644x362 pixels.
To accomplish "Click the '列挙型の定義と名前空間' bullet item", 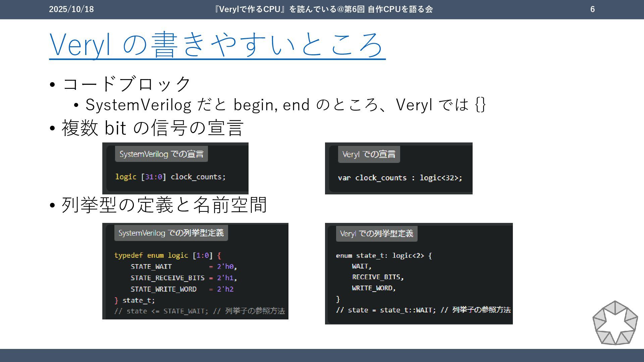I will [x=164, y=205].
